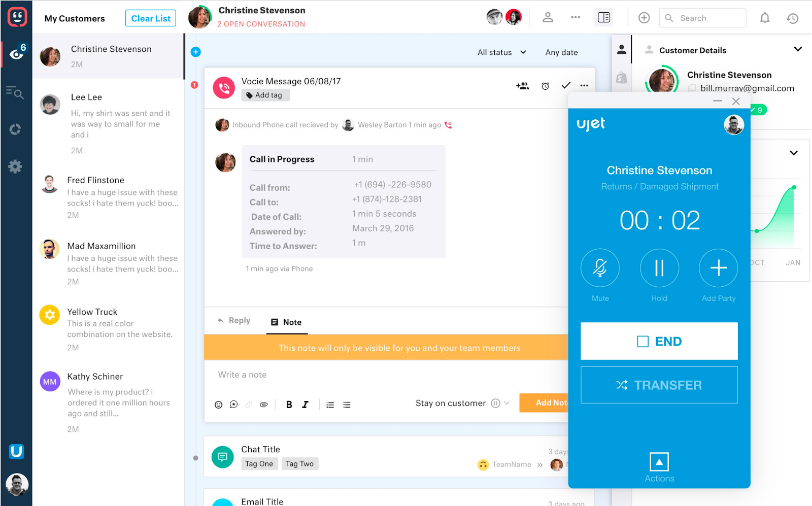The image size is (812, 506).
Task: Mark conversation resolved with checkmark icon
Action: (x=566, y=85)
